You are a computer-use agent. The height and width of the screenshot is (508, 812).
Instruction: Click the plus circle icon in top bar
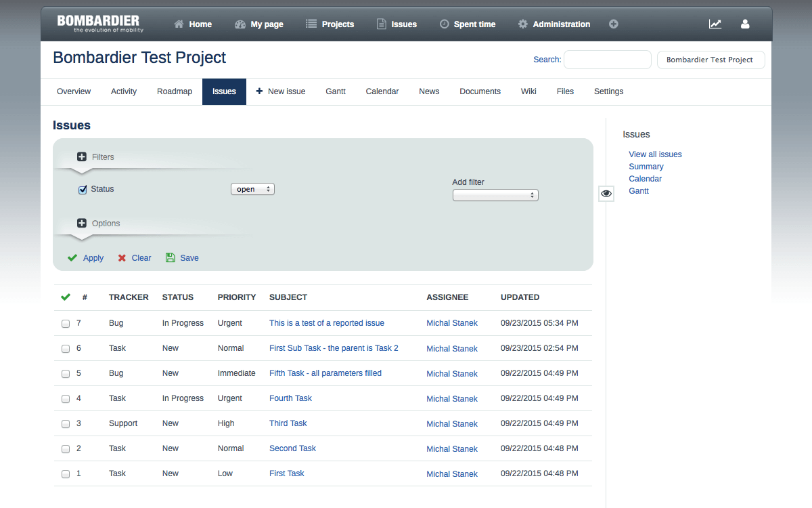[x=614, y=24]
